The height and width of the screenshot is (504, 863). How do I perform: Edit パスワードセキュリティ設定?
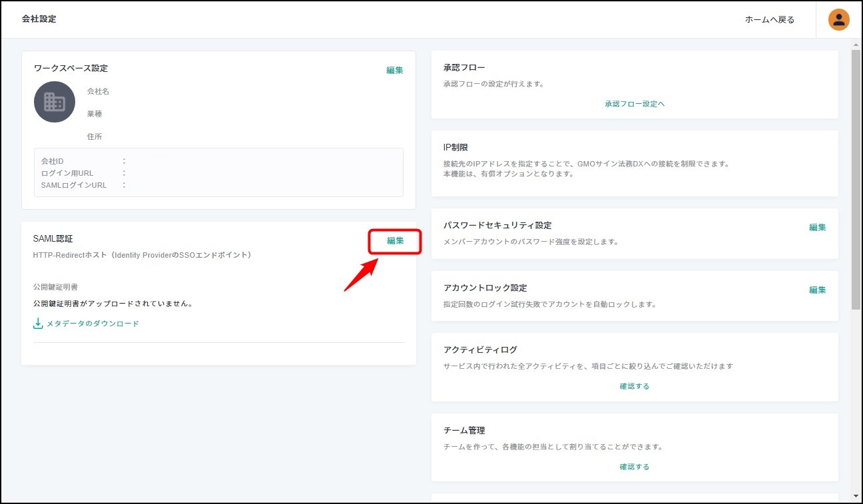pyautogui.click(x=817, y=227)
